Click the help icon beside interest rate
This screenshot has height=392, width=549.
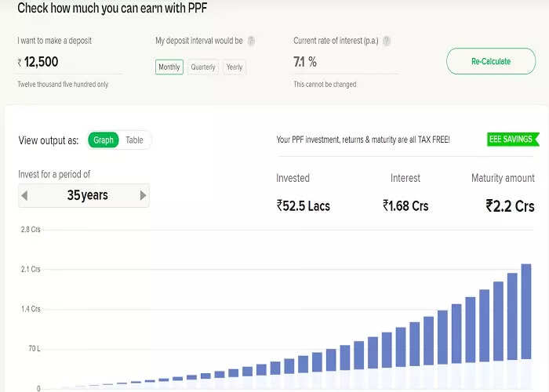(x=387, y=41)
